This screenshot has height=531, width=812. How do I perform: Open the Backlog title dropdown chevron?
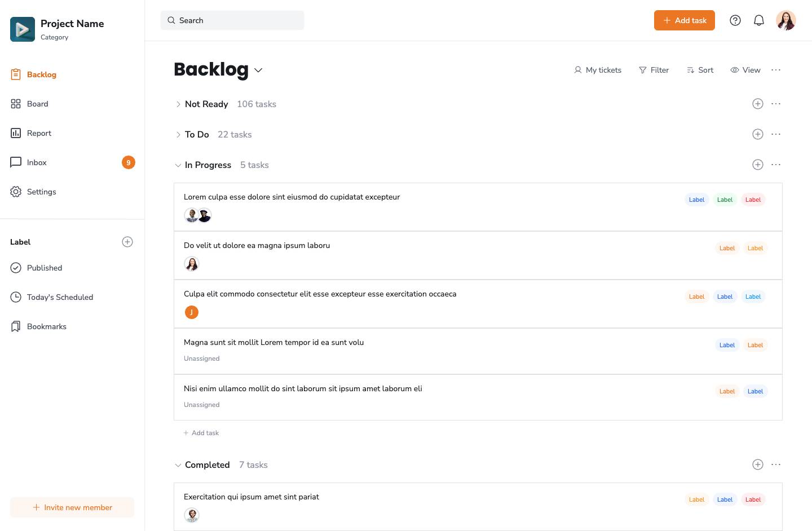click(258, 70)
